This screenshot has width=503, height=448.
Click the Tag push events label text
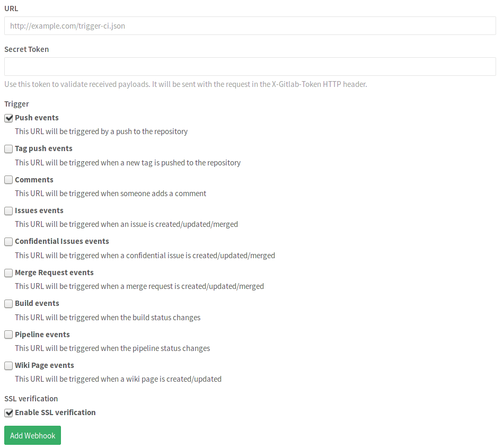(x=43, y=149)
